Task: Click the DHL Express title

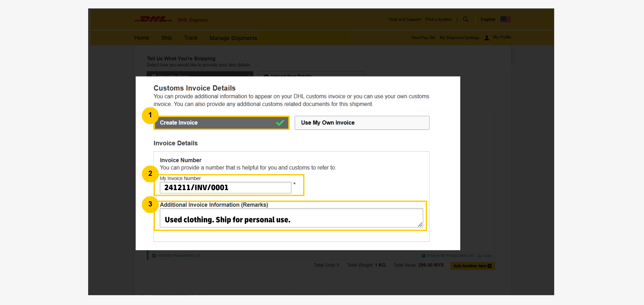Action: pyautogui.click(x=193, y=20)
